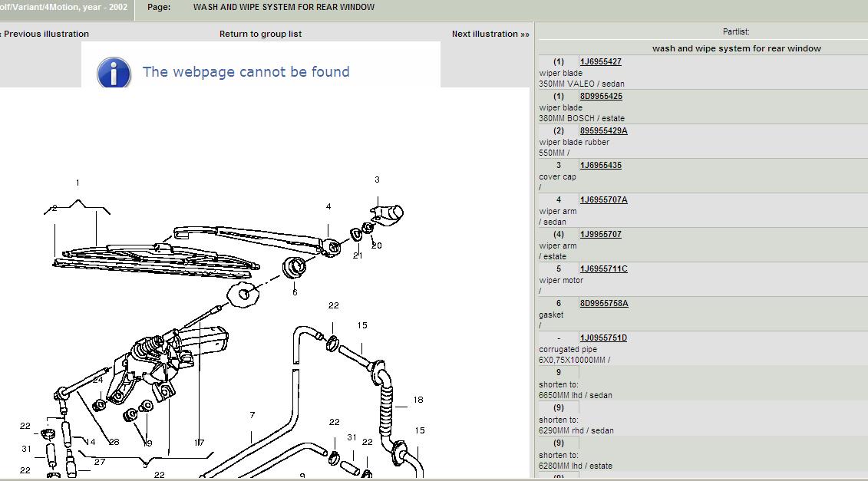This screenshot has height=481, width=868.
Task: Select the vehicle header ending 'year - 2002'
Action: (x=64, y=7)
